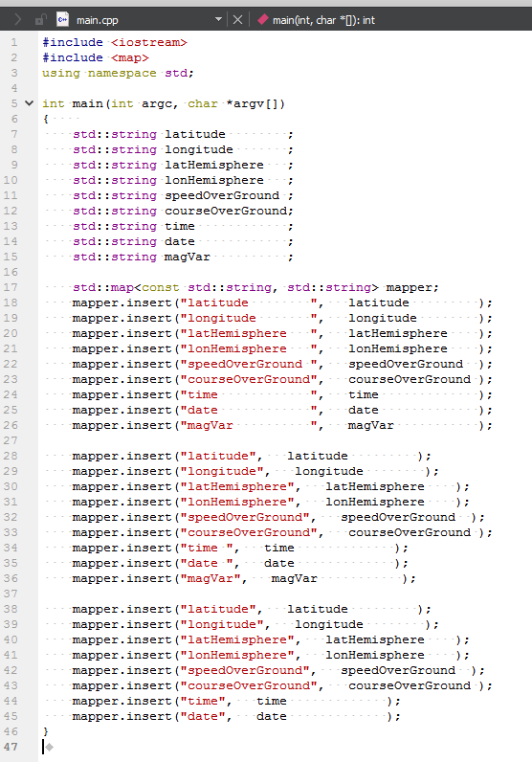Viewport: 532px width, 762px height.
Task: Click the "courseOverGround" string on line 23
Action: click(249, 379)
